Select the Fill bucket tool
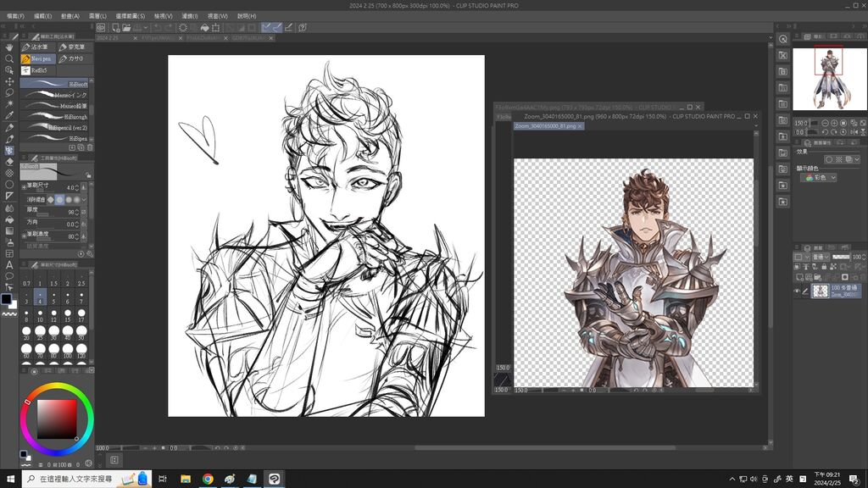868x488 pixels. (x=9, y=219)
